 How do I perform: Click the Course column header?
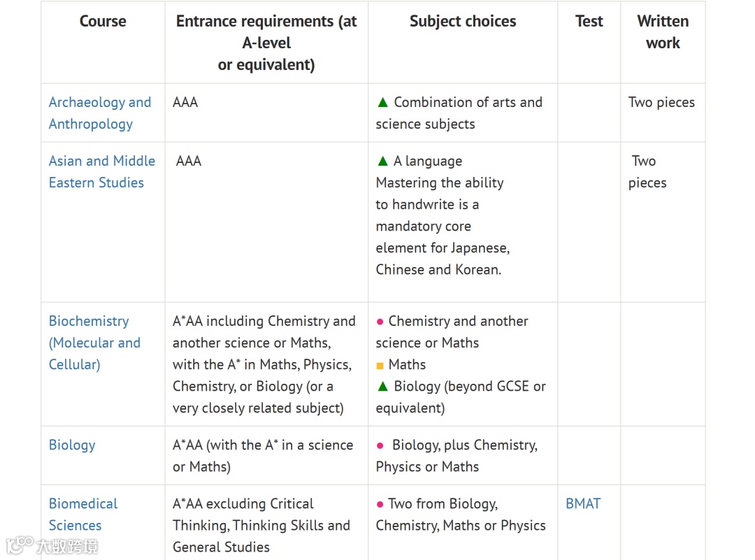click(x=103, y=22)
